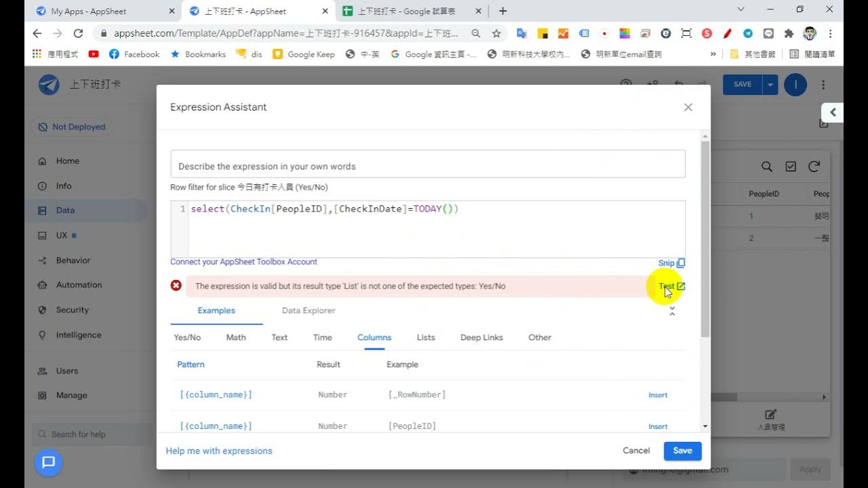Click the describe expression text field
868x488 pixels.
(428, 166)
